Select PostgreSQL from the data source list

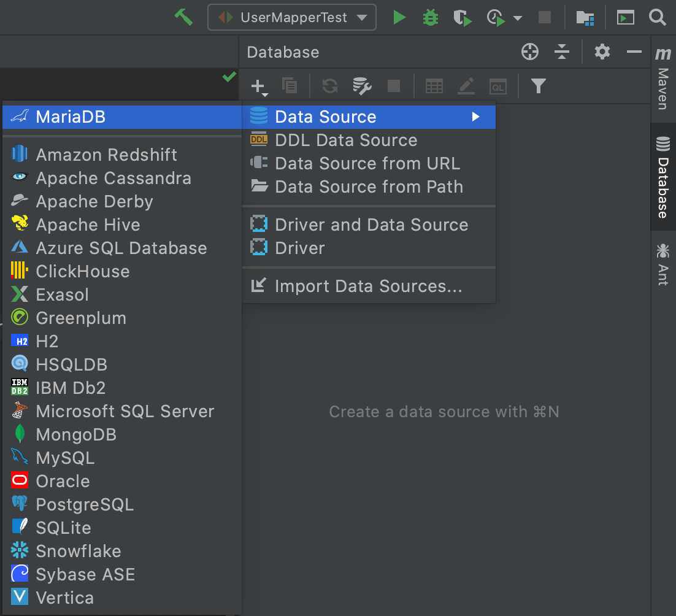pos(85,504)
